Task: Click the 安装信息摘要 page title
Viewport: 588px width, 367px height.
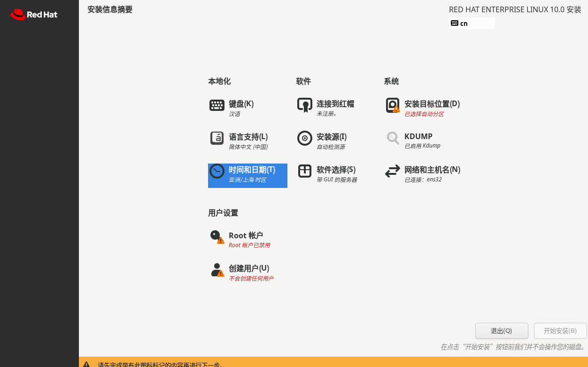Action: click(x=110, y=9)
